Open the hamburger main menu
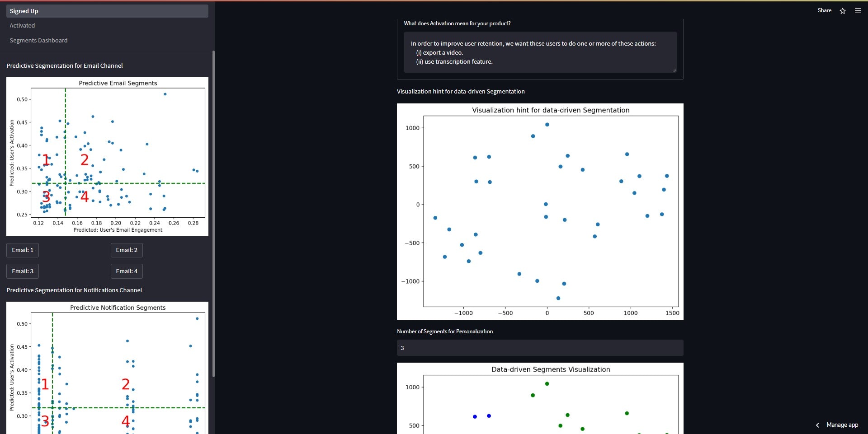The height and width of the screenshot is (434, 868). pos(858,10)
